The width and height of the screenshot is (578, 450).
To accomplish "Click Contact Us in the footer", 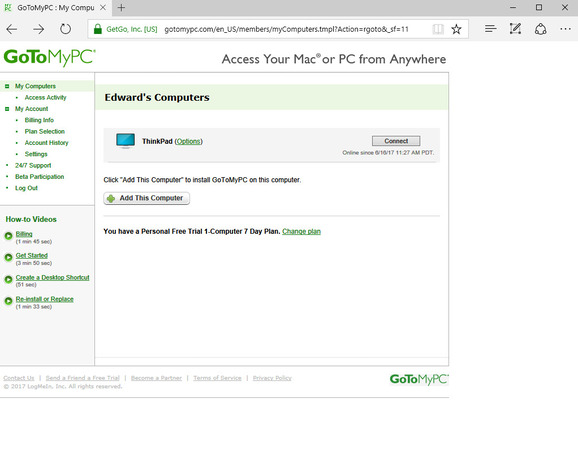I will coord(19,378).
